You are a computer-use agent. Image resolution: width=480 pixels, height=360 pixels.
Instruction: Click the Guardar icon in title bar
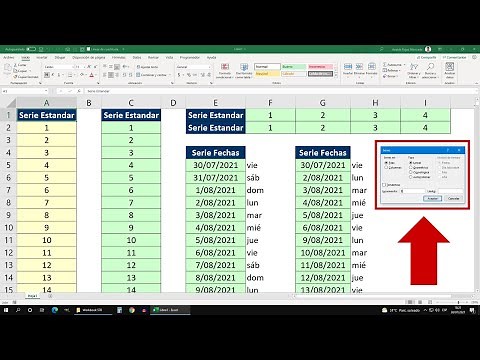41,49
